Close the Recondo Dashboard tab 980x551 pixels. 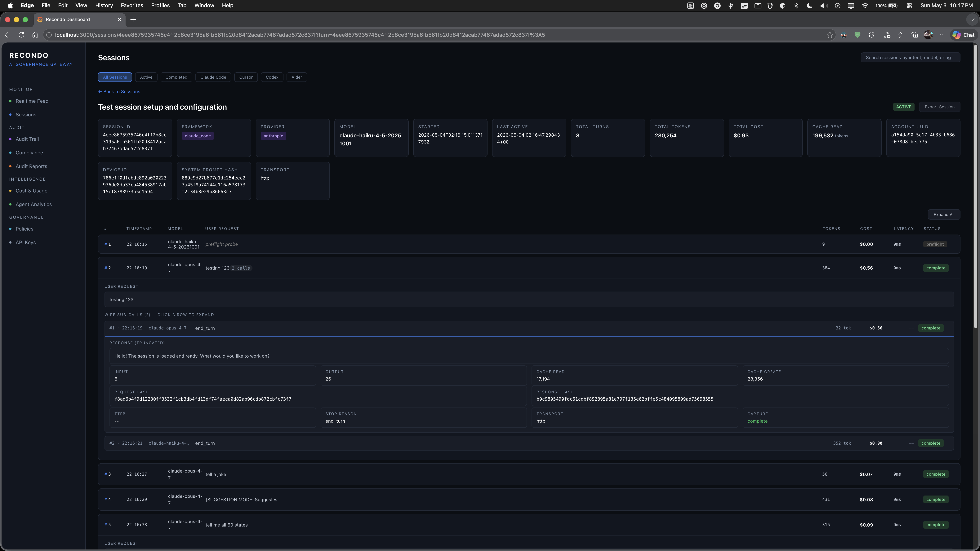pos(119,19)
